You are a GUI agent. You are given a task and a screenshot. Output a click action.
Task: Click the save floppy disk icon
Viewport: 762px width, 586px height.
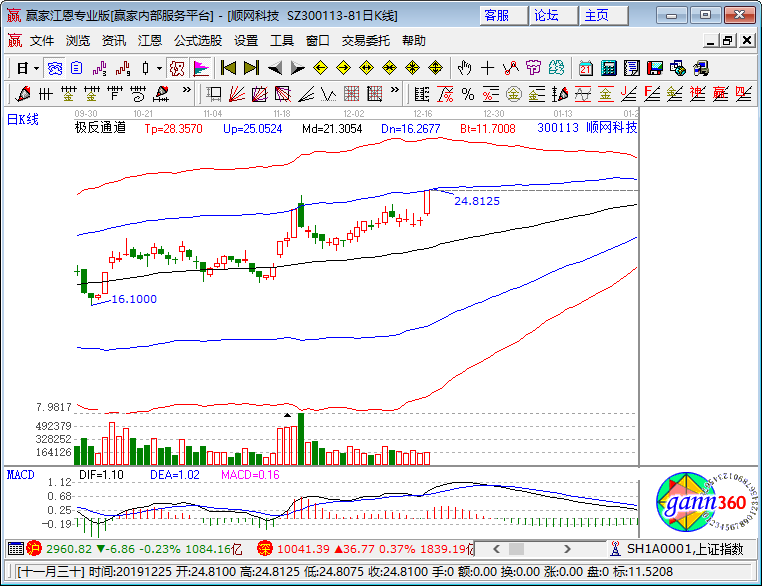(x=655, y=69)
